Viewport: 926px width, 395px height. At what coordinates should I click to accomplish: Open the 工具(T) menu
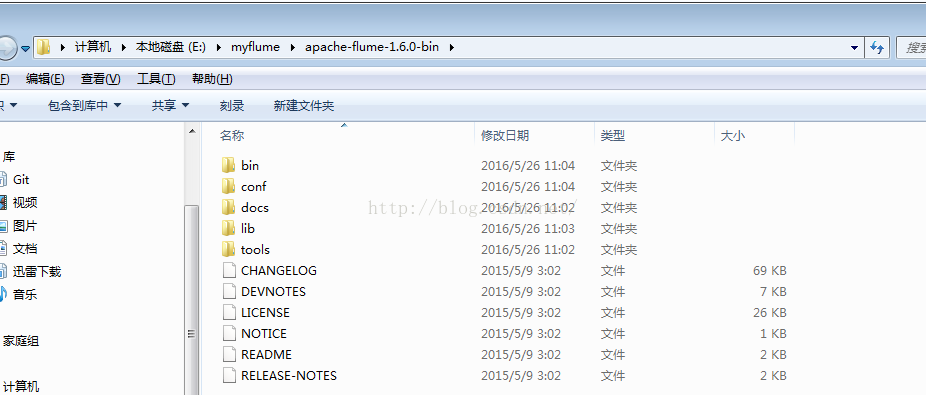(156, 79)
